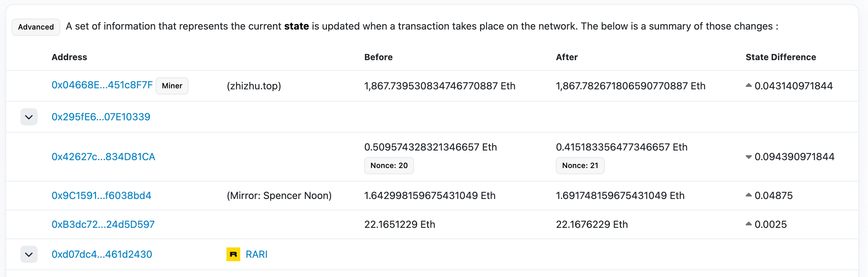Click the up arrow beside 0.043140971844
The width and height of the screenshot is (868, 277).
(x=748, y=86)
